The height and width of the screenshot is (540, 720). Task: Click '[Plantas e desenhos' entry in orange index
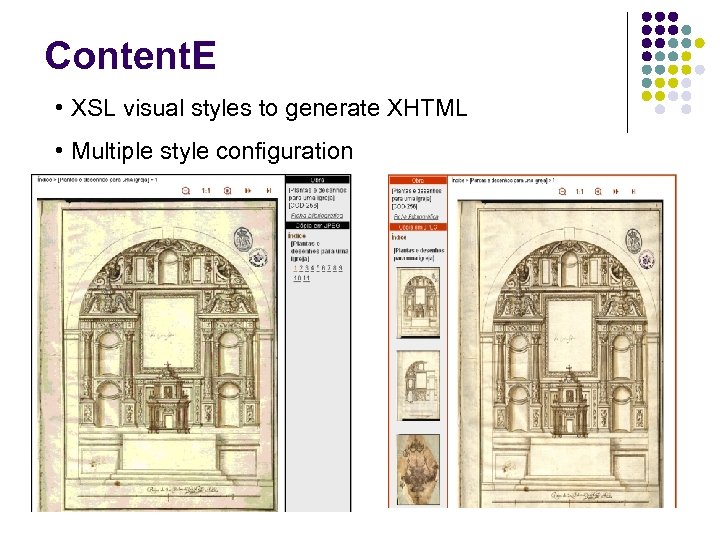(418, 254)
